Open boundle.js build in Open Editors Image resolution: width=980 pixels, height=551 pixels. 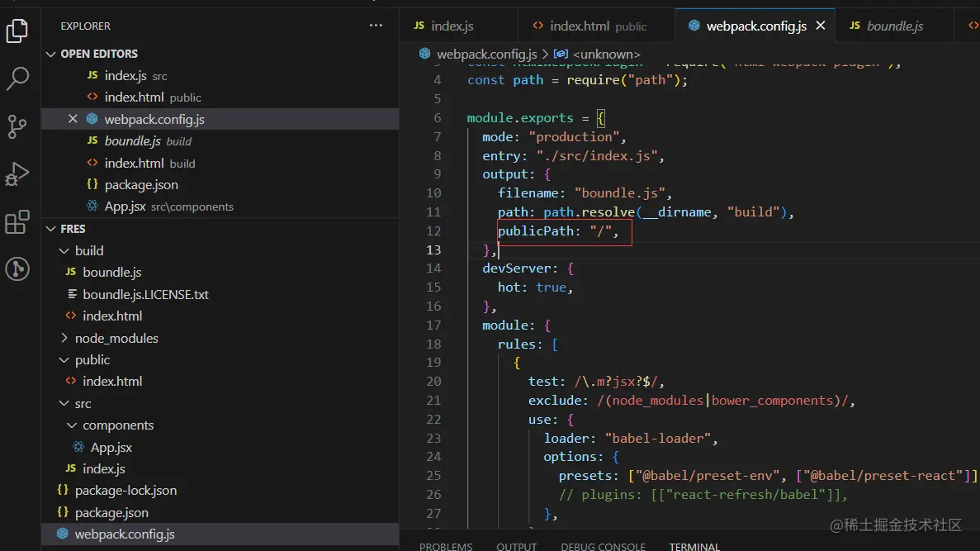[220, 141]
